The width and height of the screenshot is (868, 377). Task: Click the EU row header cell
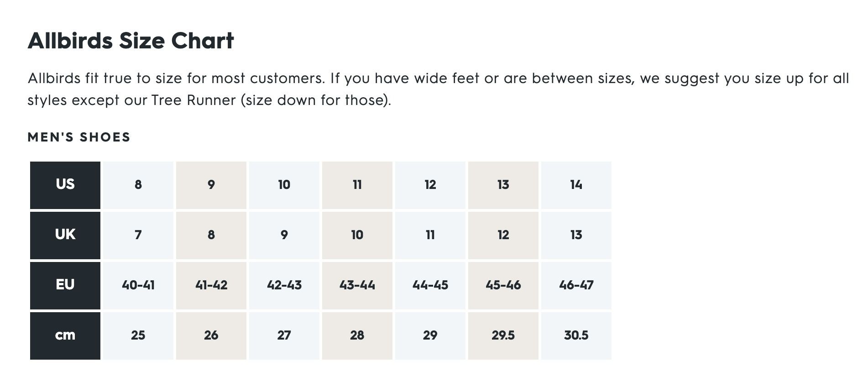pos(65,286)
